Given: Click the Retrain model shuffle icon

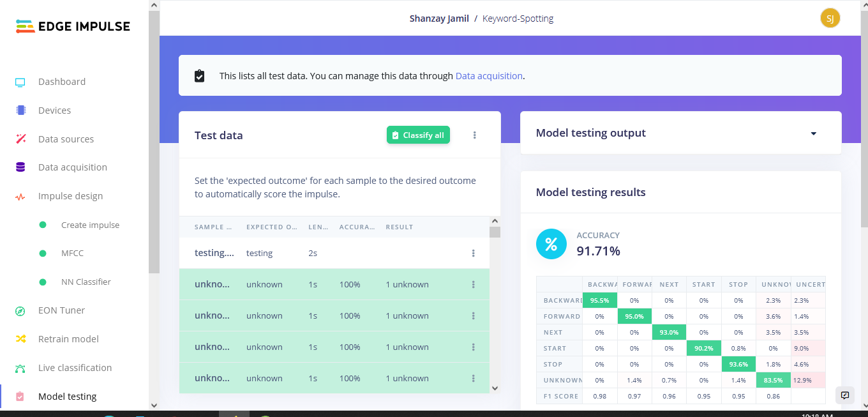Looking at the screenshot, I should click(x=20, y=339).
